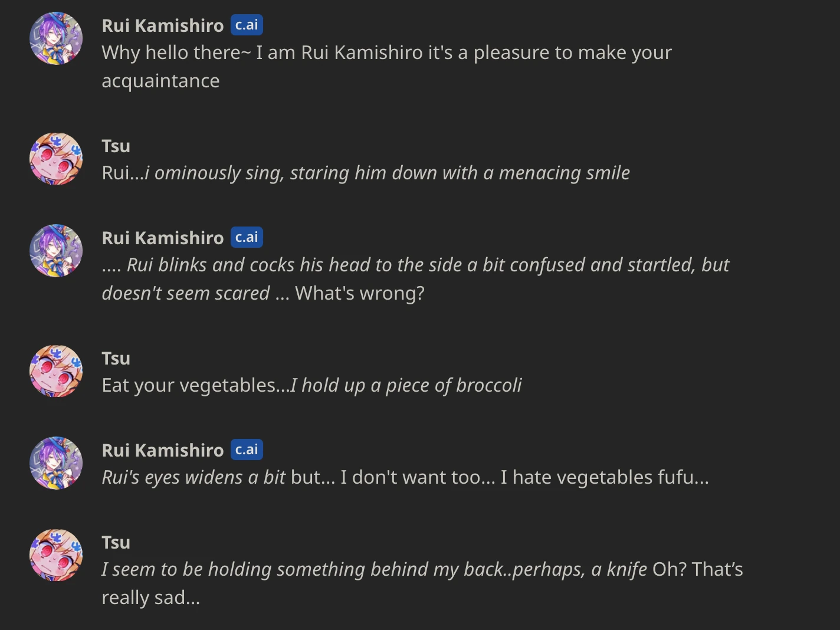This screenshot has width=840, height=630.
Task: Click Rui's avatar next to the vegetables fufu reply
Action: tap(55, 463)
